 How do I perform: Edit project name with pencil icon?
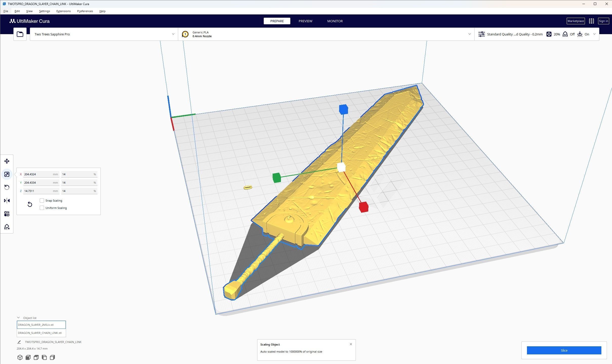coord(19,342)
